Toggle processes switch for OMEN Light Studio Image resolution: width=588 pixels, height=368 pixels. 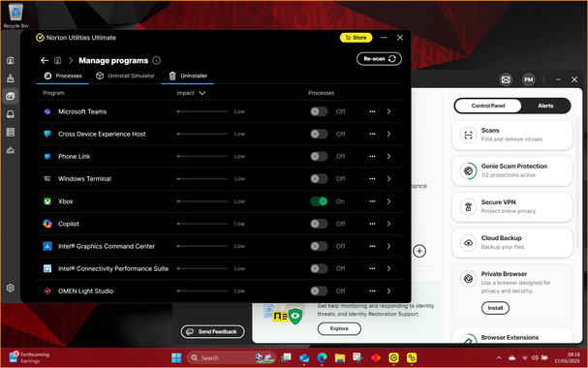319,291
